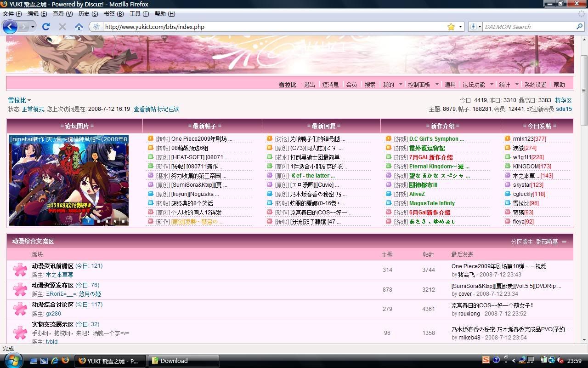This screenshot has height=368, width=588.
Task: Launch Firefox from the quick launch bar
Action: point(65,361)
